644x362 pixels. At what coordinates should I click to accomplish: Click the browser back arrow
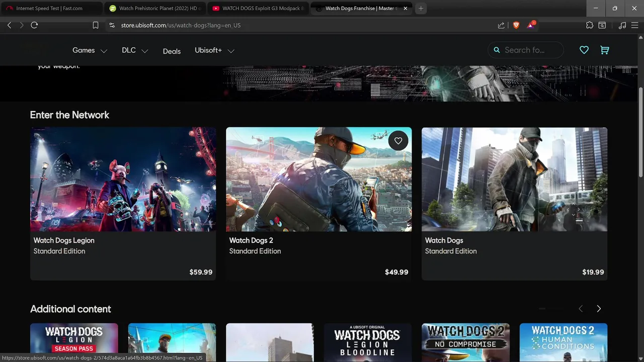tap(9, 25)
